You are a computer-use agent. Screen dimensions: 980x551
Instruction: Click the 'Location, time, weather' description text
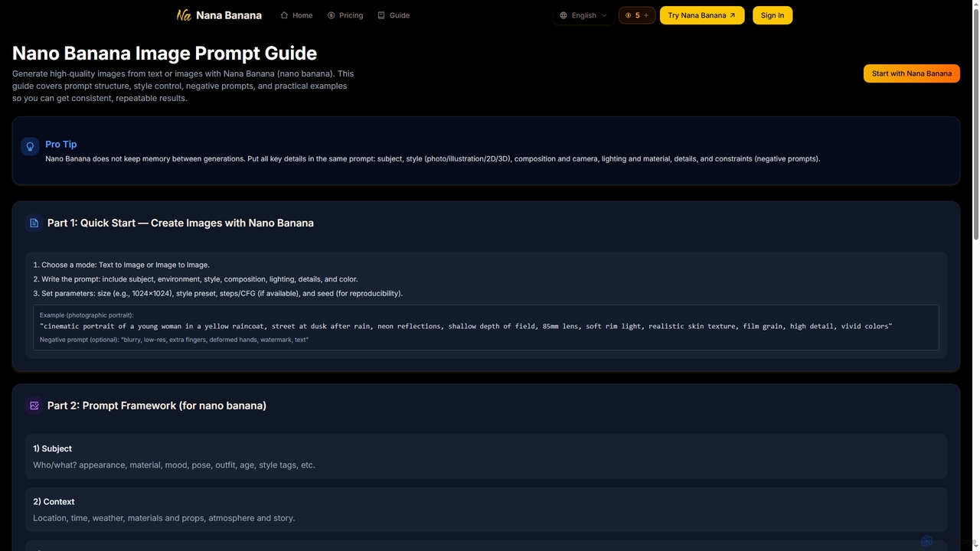click(164, 518)
